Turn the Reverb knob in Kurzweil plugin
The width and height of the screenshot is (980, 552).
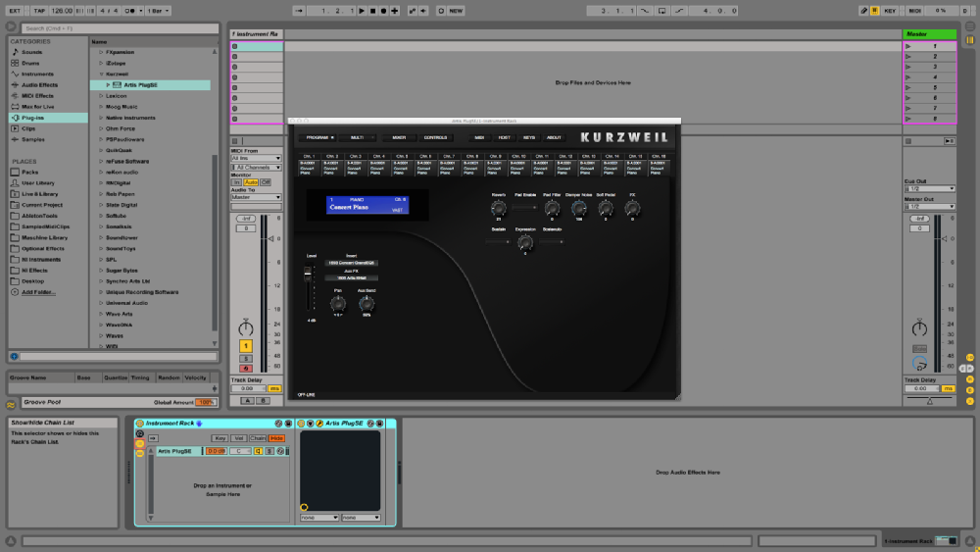pos(498,208)
